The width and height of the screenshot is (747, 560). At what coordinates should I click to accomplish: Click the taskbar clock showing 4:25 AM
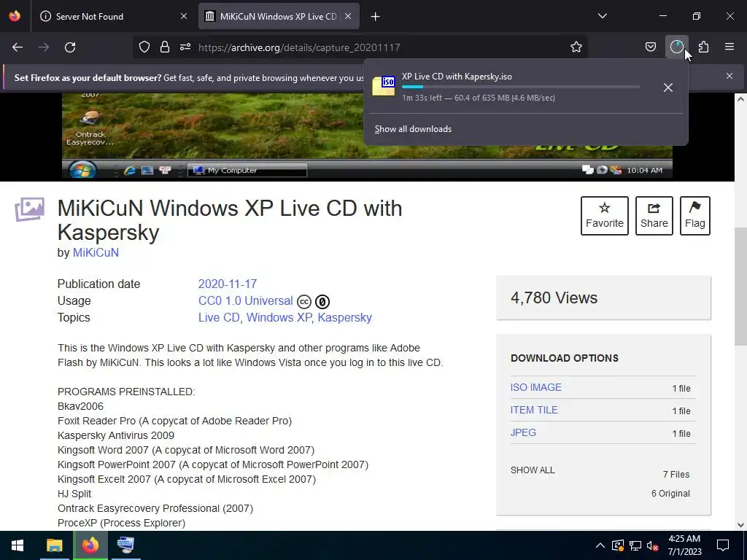[x=684, y=545]
